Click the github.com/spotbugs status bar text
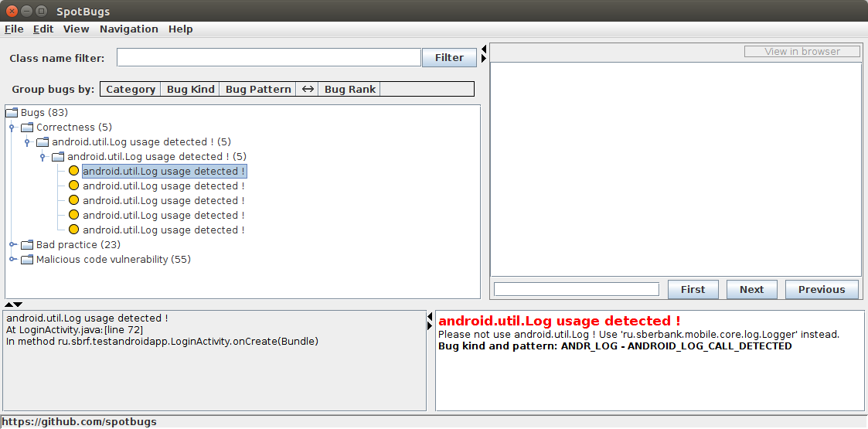 79,422
